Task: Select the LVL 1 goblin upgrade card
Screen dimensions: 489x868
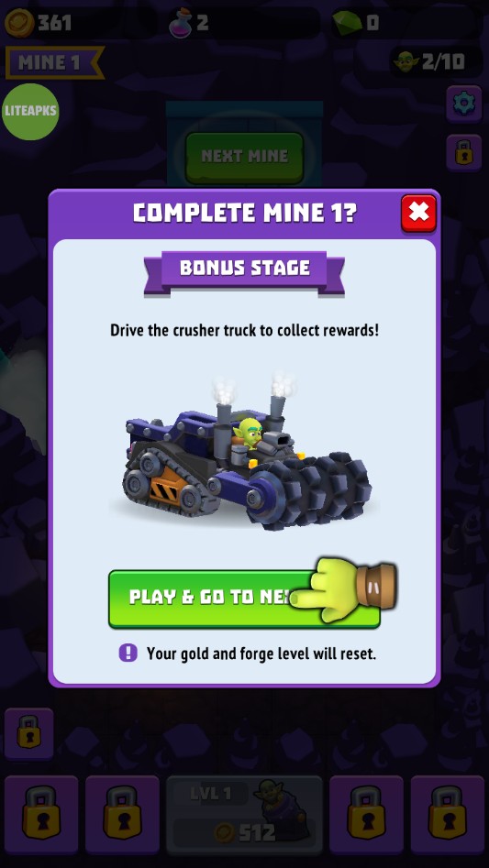Action: (x=244, y=815)
